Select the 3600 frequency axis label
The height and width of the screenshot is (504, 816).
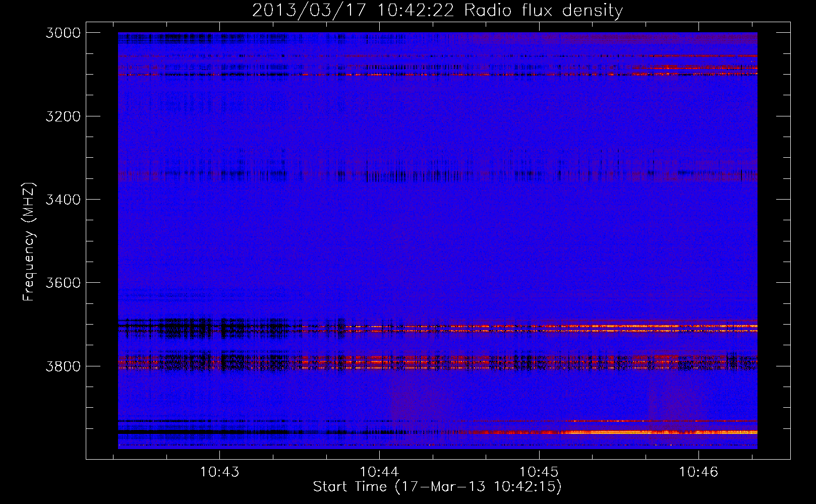coord(63,283)
